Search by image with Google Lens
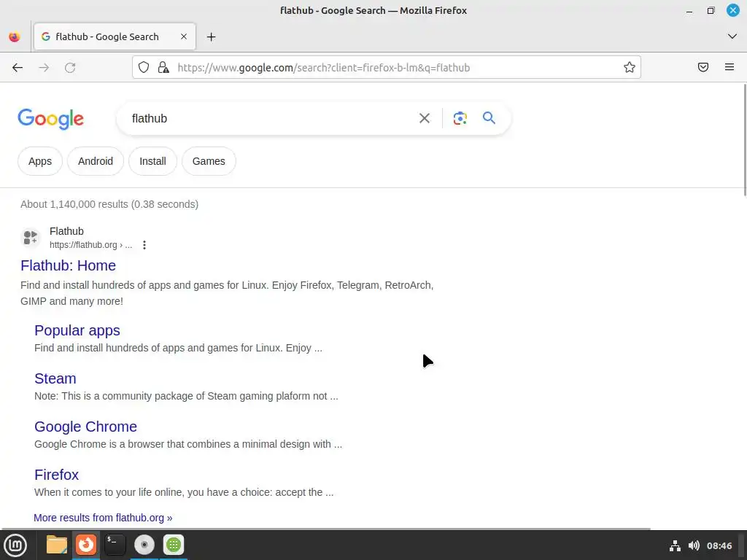Image resolution: width=747 pixels, height=560 pixels. pos(460,118)
